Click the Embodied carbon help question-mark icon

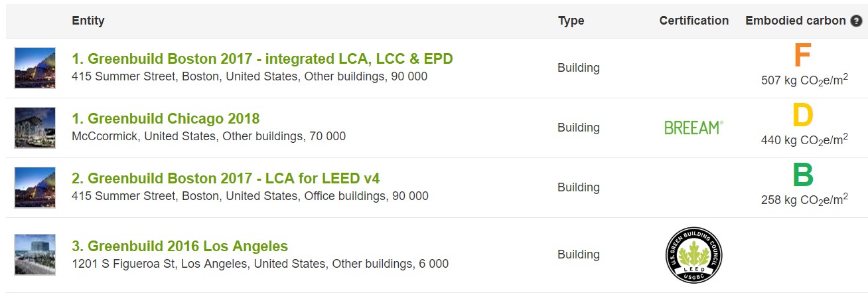pyautogui.click(x=857, y=21)
